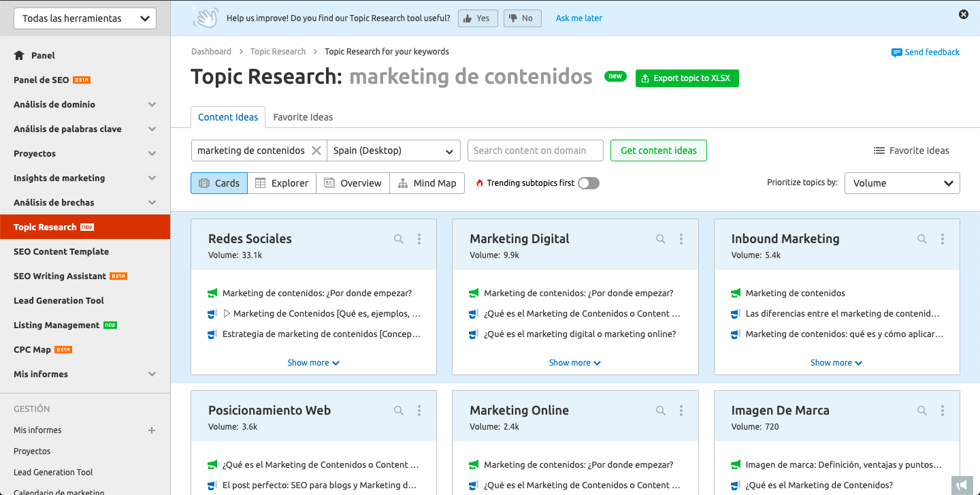
Task: Click the home icon next to Panel
Action: 19,55
